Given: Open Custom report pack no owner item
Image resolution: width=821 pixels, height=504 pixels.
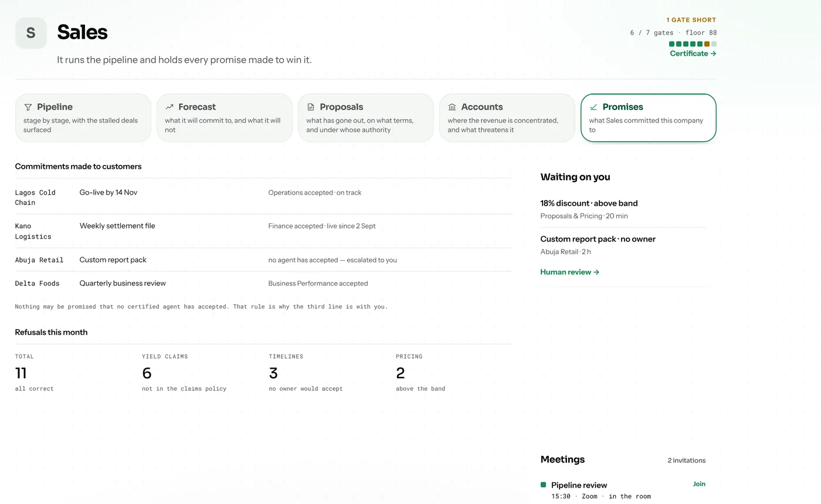Looking at the screenshot, I should (x=623, y=245).
